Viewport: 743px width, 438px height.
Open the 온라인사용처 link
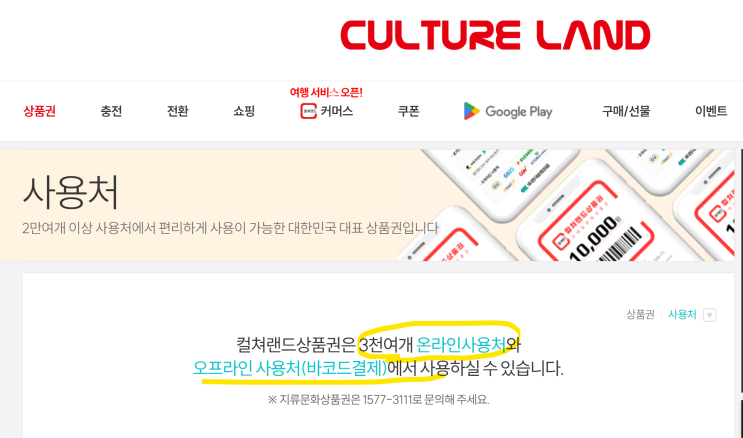[462, 345]
